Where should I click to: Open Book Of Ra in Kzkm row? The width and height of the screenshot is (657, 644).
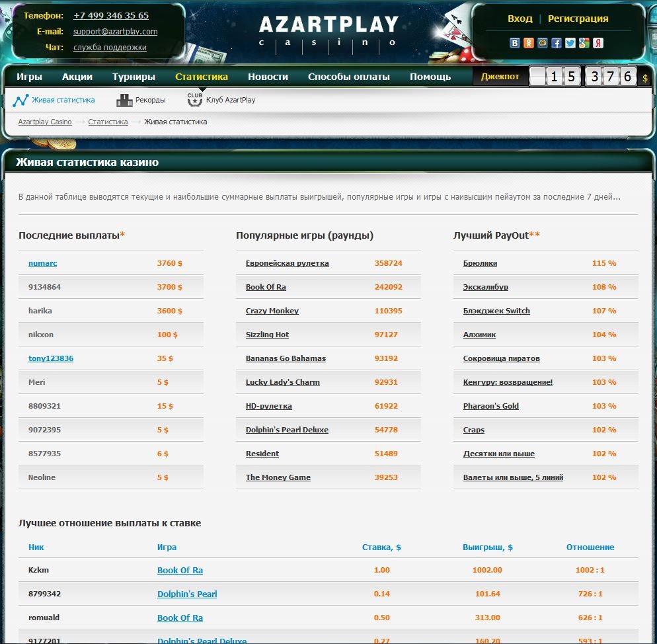coord(180,570)
